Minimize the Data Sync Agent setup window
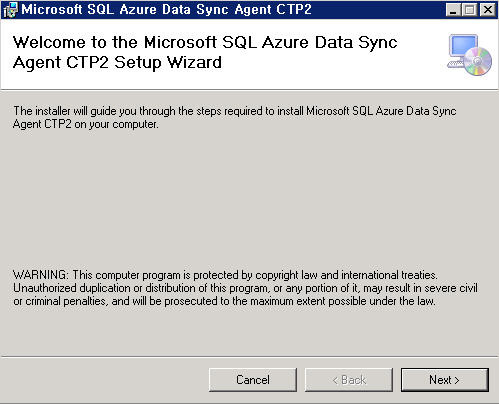The height and width of the screenshot is (404, 499). [453, 10]
